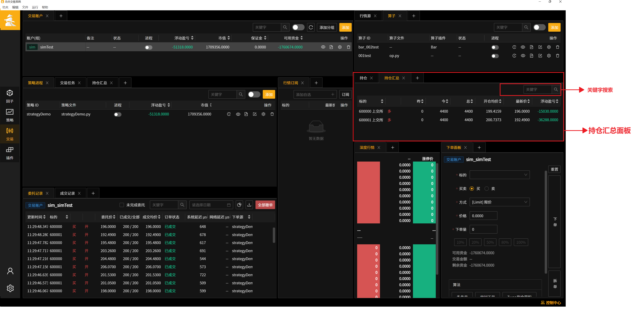Click the 全部撤单 button
Viewport: 644px width, 310px height.
coord(265,205)
